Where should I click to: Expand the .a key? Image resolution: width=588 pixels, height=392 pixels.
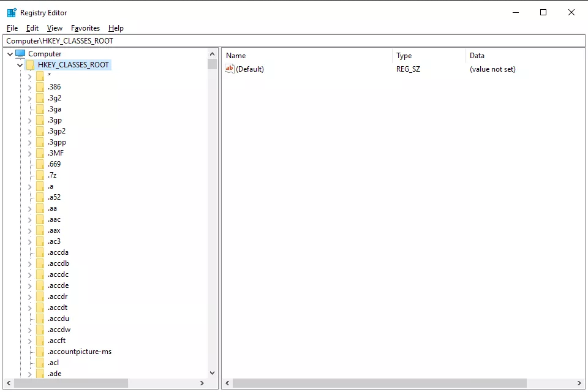29,187
